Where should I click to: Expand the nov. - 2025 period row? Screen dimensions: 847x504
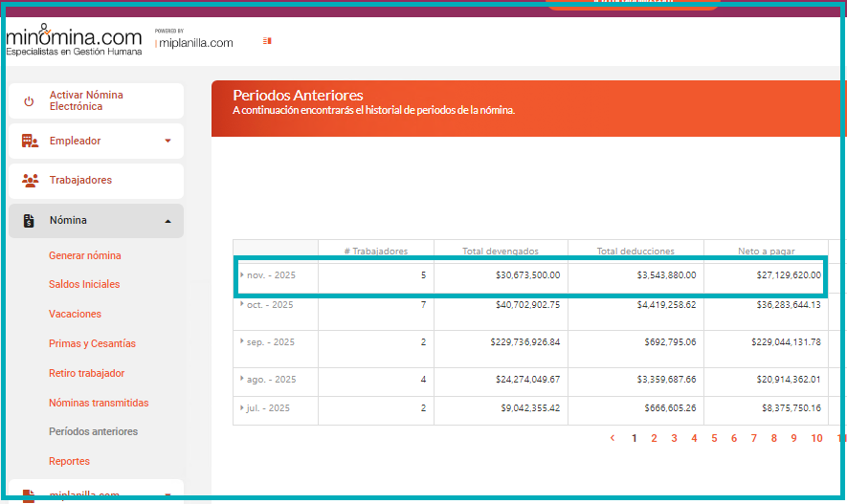(242, 274)
